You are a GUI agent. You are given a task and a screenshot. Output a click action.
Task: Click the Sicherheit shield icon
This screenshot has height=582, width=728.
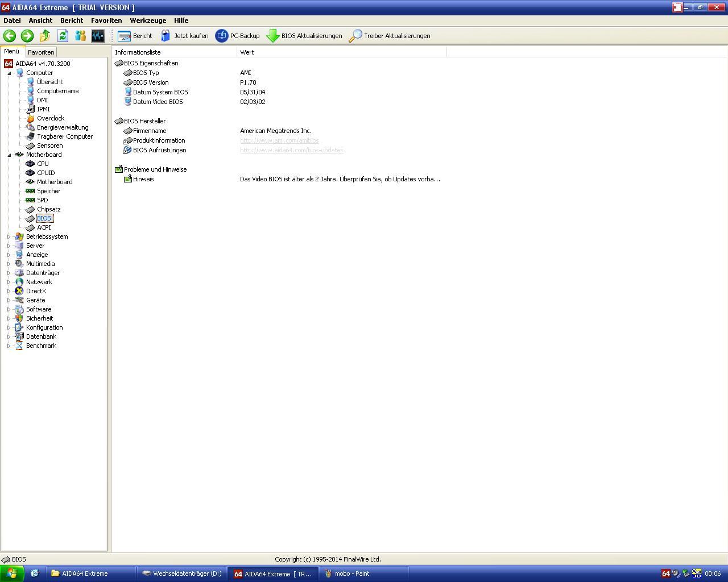(19, 318)
